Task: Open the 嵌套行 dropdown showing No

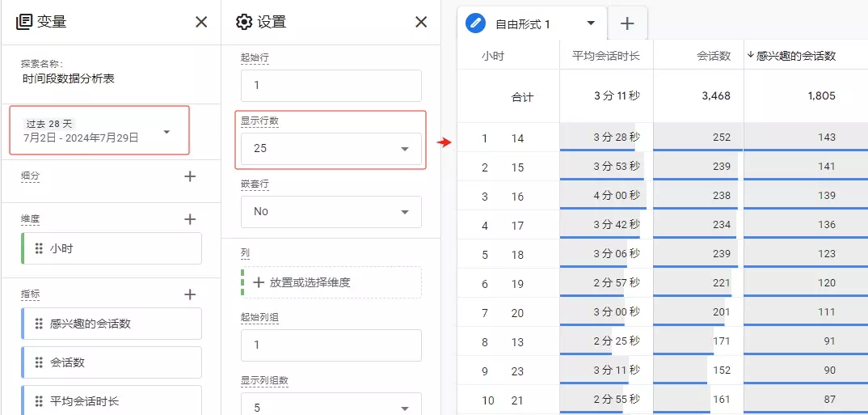Action: tap(331, 212)
